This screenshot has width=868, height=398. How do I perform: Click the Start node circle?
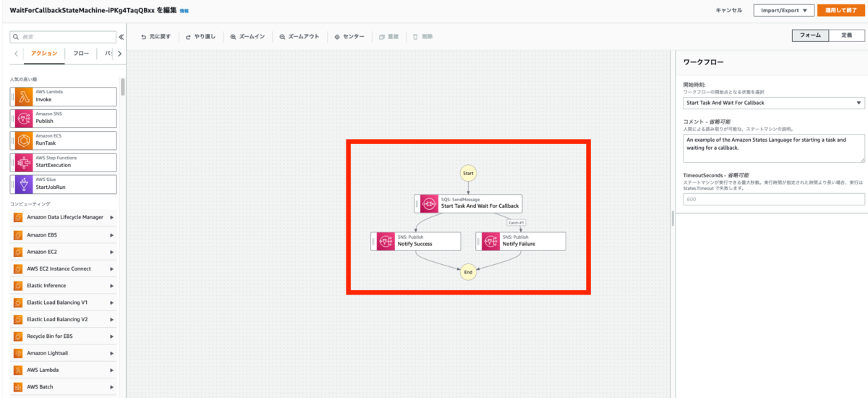[x=468, y=173]
